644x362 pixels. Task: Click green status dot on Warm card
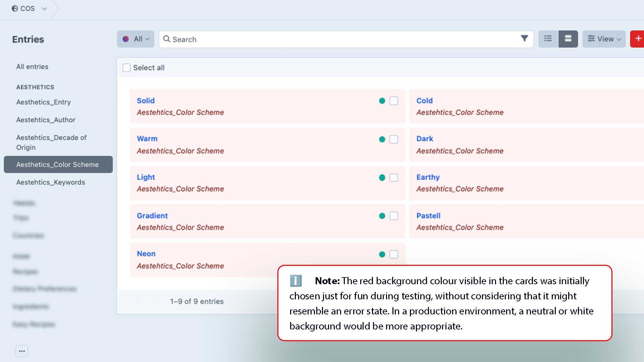382,139
